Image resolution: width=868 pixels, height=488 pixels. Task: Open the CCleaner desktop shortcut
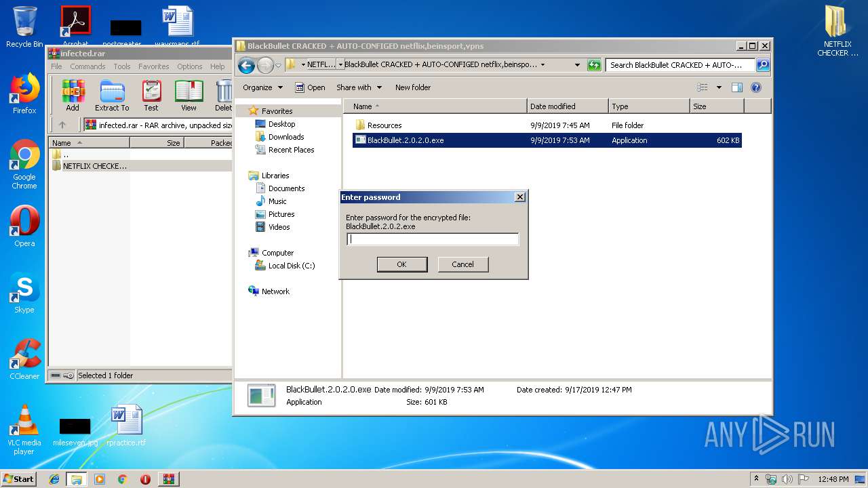coord(24,359)
